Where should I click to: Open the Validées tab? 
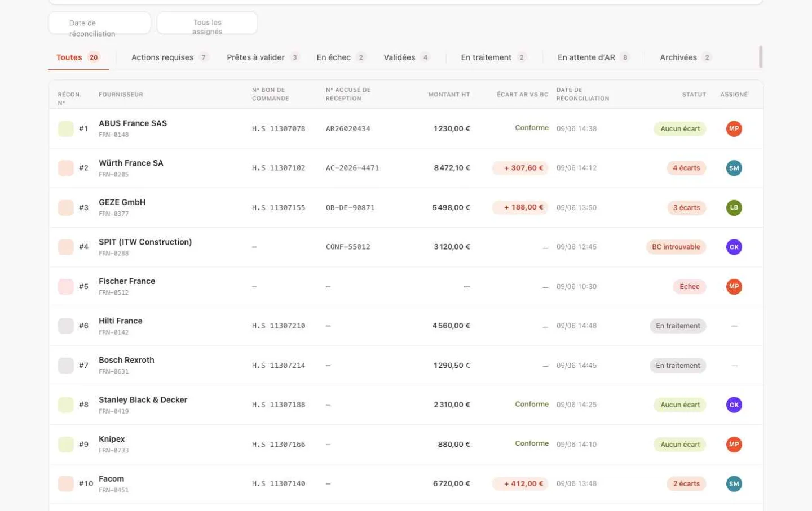407,57
